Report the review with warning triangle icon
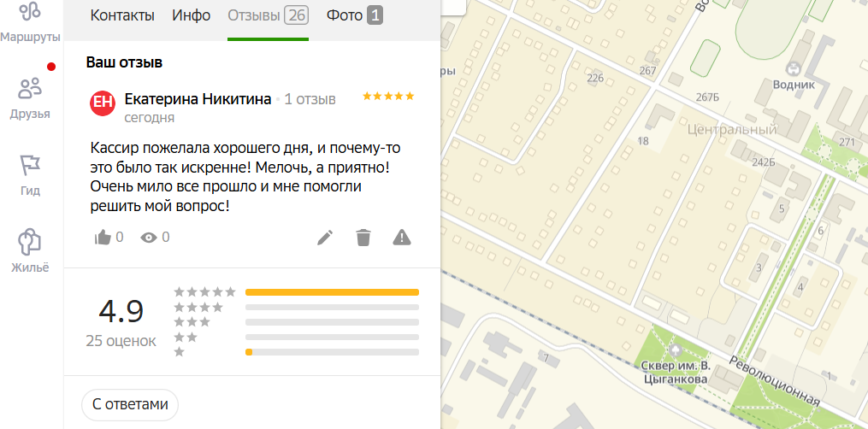The image size is (868, 429). [x=402, y=238]
